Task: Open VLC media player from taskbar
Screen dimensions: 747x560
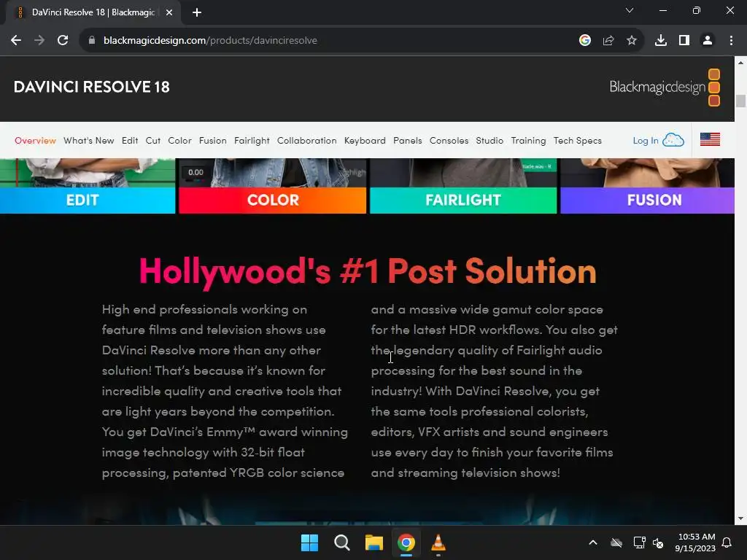Action: (x=438, y=542)
